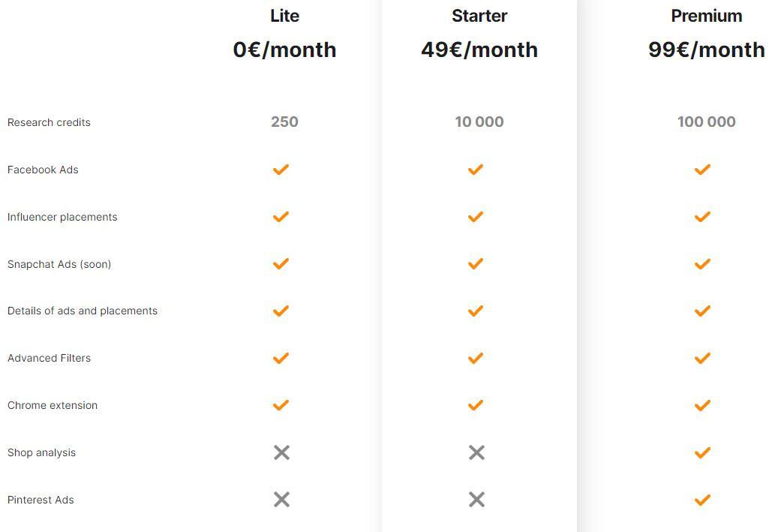784x532 pixels.
Task: Click the Shop analysis cross under Lite
Action: click(281, 452)
